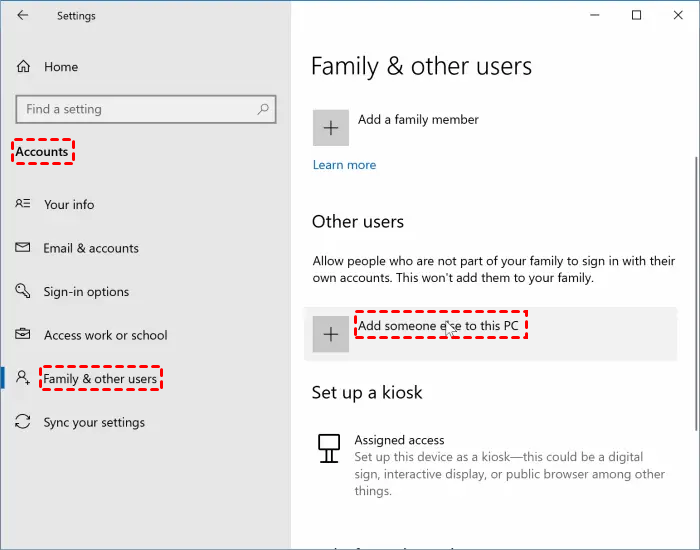Focus the Find a setting search box
Image resolution: width=700 pixels, height=550 pixels.
(135, 109)
